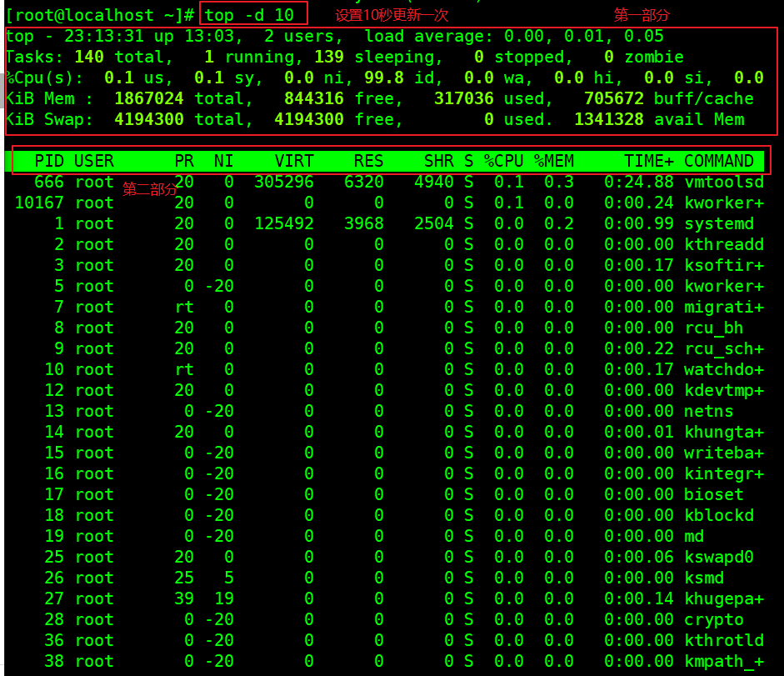Click the 844316 free memory value

(314, 98)
